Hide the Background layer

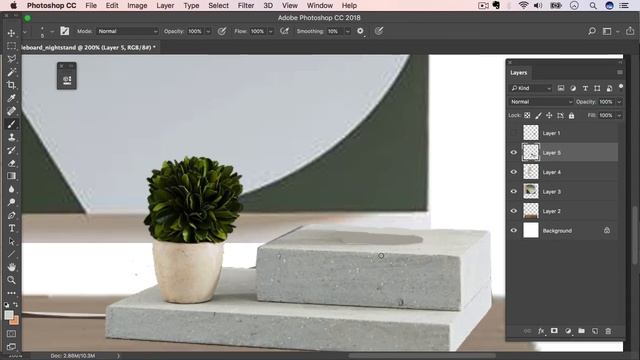tap(514, 231)
